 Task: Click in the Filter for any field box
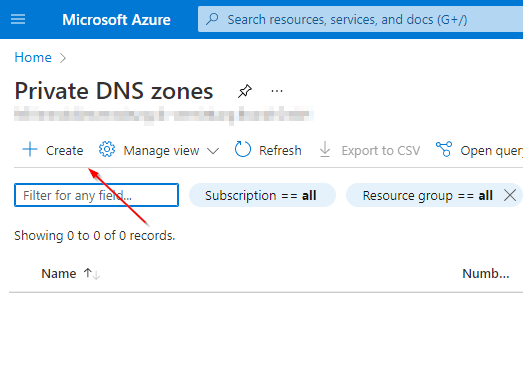coord(96,195)
